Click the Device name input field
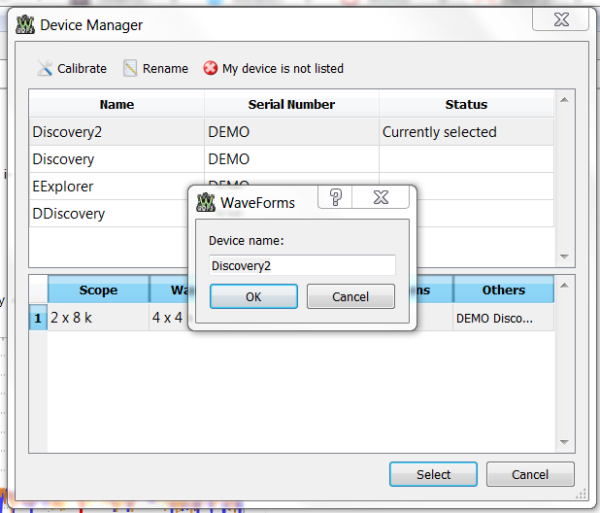Viewport: 600px width, 513px height. click(302, 265)
